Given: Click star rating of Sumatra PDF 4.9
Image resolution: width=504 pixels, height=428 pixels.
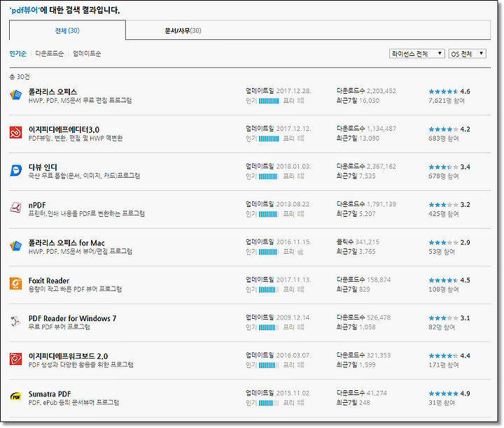Looking at the screenshot, I should (443, 394).
